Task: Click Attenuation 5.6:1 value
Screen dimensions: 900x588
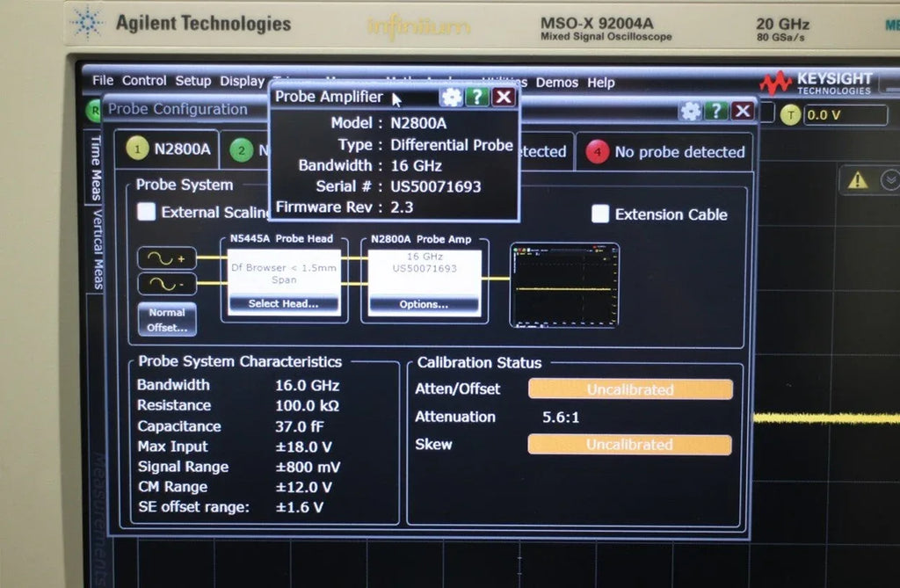Action: coord(561,417)
